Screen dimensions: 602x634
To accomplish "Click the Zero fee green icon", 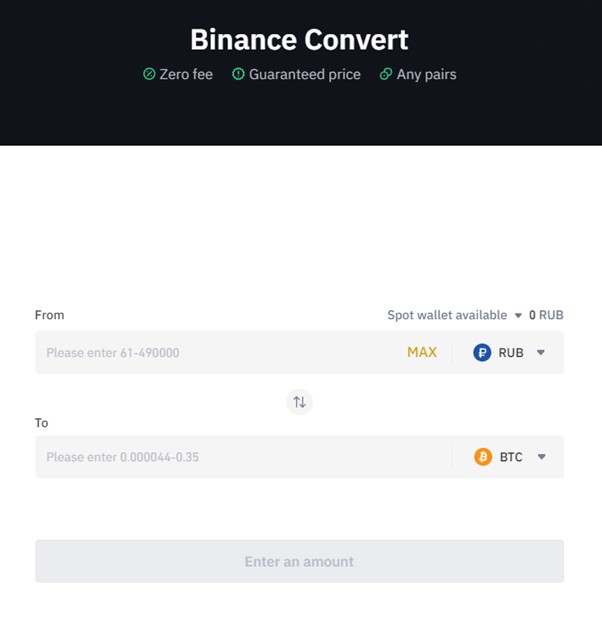I will (149, 74).
